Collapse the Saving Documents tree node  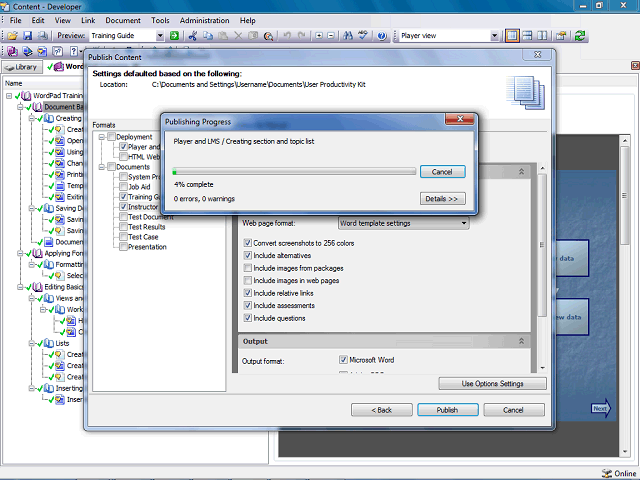point(31,208)
